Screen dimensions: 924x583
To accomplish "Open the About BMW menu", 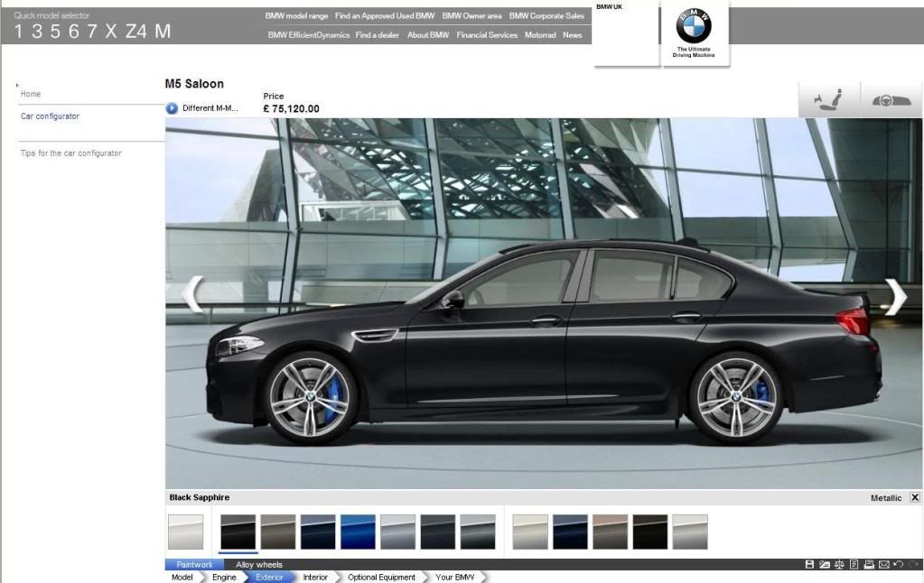I will pos(428,35).
